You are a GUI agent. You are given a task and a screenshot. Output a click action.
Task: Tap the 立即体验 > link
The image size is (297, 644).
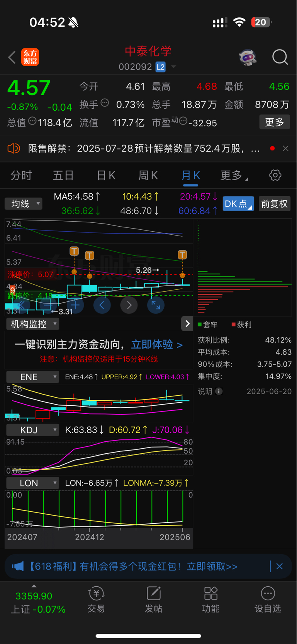157,345
